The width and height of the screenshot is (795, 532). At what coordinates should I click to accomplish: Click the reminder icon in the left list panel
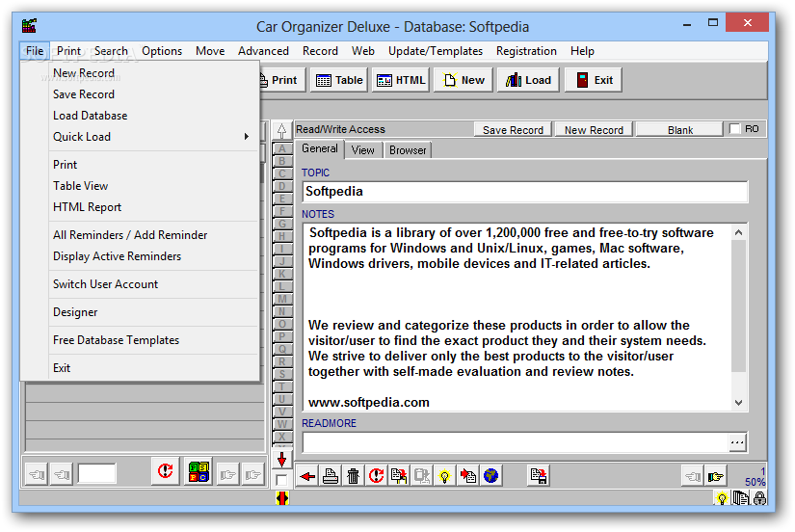166,471
